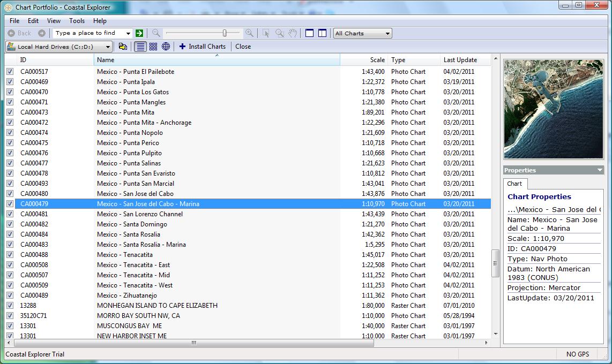This screenshot has width=612, height=364.
Task: Click the horizontal scroll right arrow
Action: coord(486,343)
